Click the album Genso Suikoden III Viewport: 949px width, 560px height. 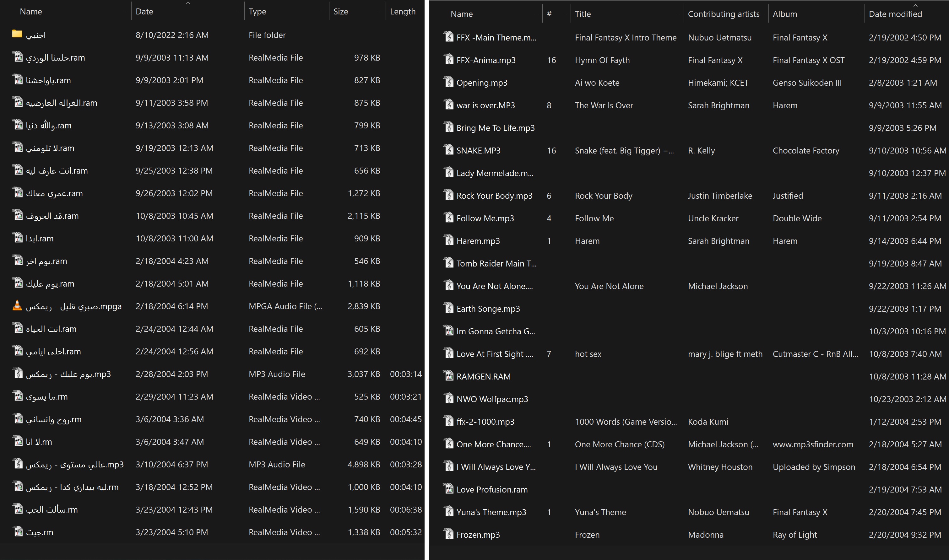coord(807,83)
